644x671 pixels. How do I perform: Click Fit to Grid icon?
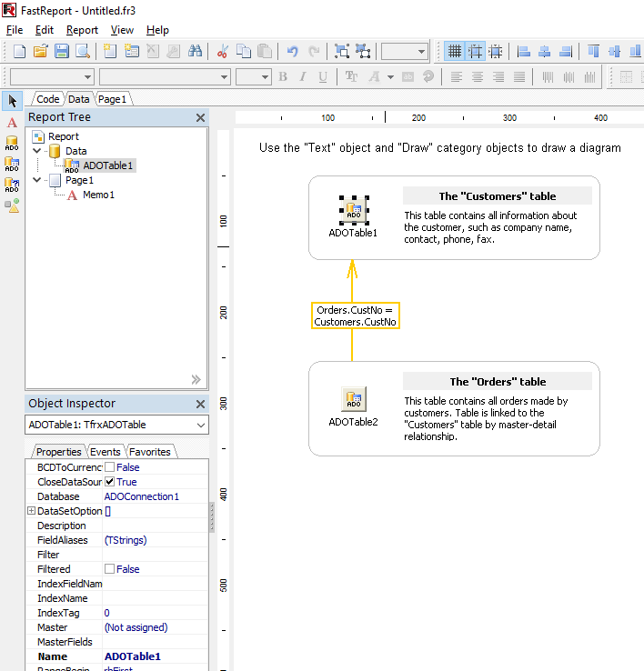tap(496, 51)
